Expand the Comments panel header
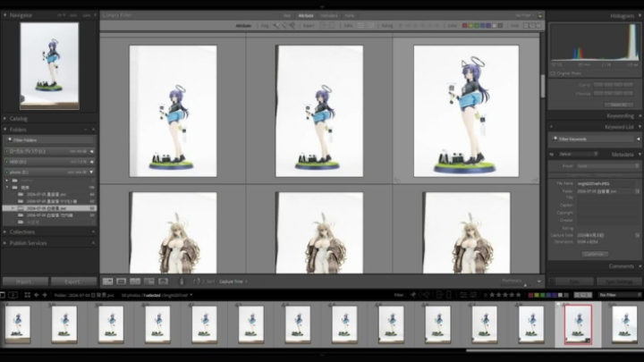Screen dimensions: 644x362 (622, 266)
